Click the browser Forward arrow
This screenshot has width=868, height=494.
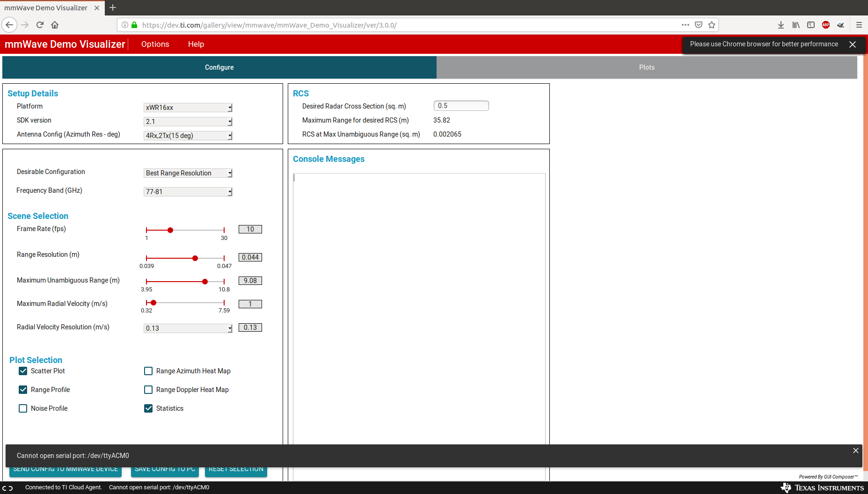point(25,25)
